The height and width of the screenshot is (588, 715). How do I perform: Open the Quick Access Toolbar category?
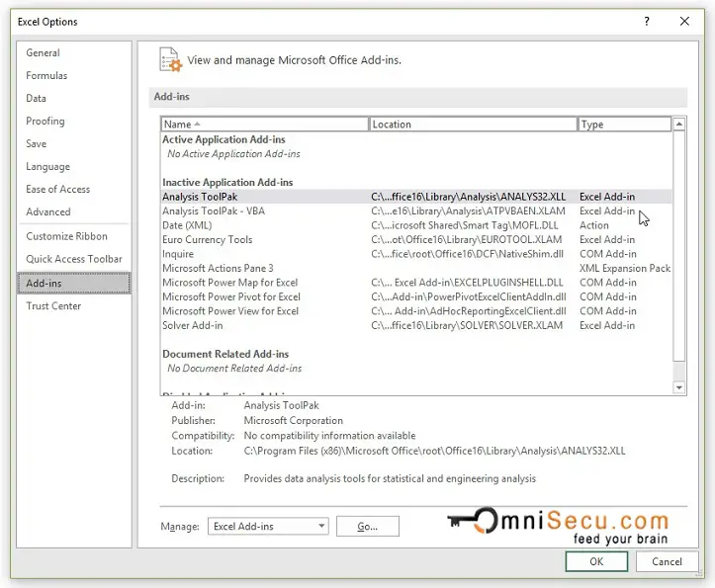pyautogui.click(x=74, y=259)
